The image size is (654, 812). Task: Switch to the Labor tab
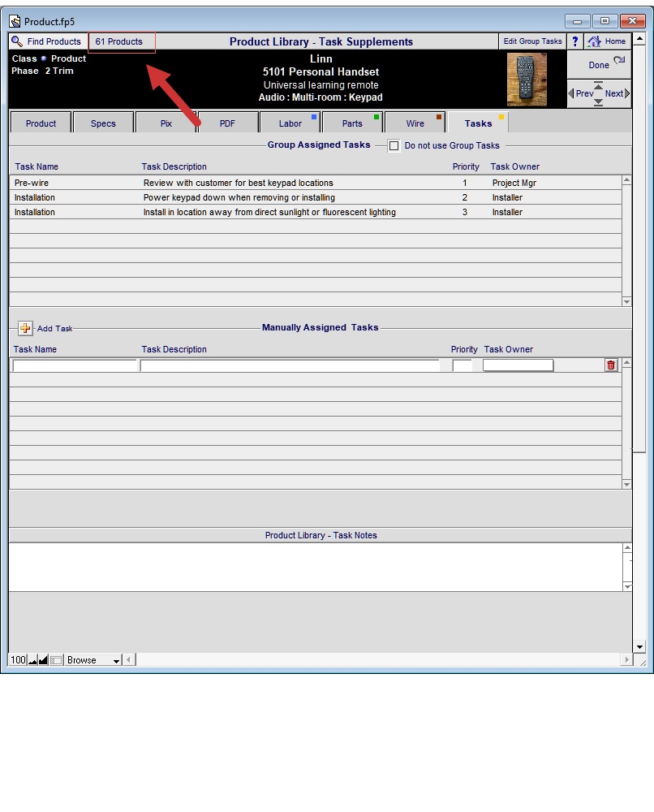[x=290, y=123]
